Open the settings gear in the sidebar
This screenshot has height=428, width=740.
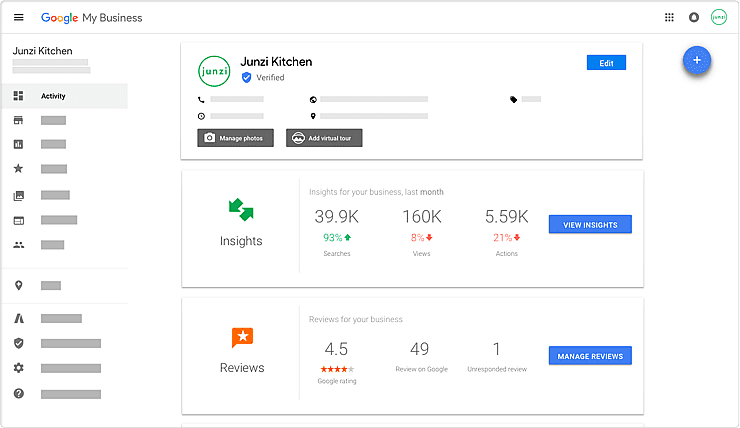[18, 368]
